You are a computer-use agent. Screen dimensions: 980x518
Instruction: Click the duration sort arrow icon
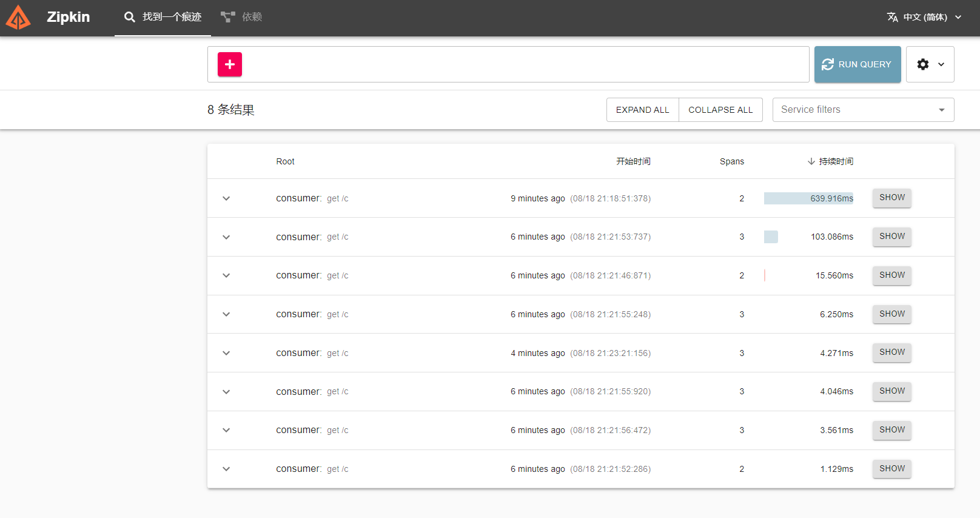pos(811,161)
